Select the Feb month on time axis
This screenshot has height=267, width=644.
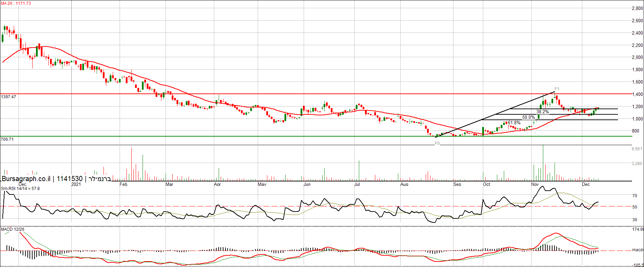123,185
